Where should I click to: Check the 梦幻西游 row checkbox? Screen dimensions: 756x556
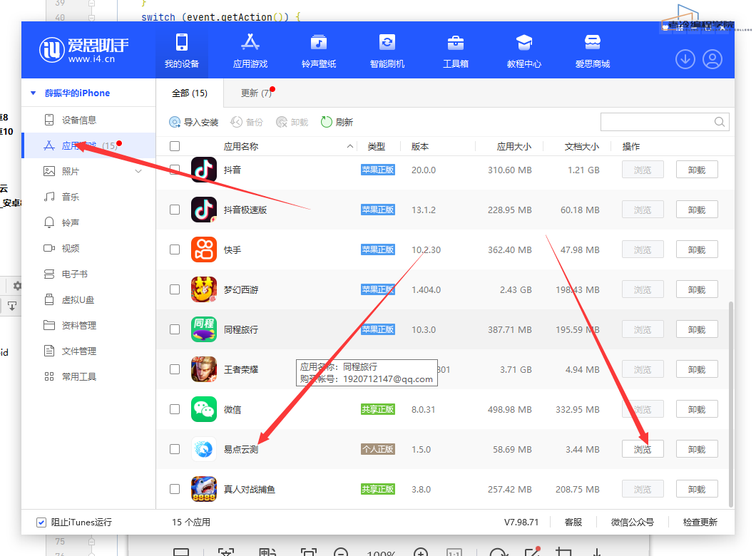coord(175,289)
